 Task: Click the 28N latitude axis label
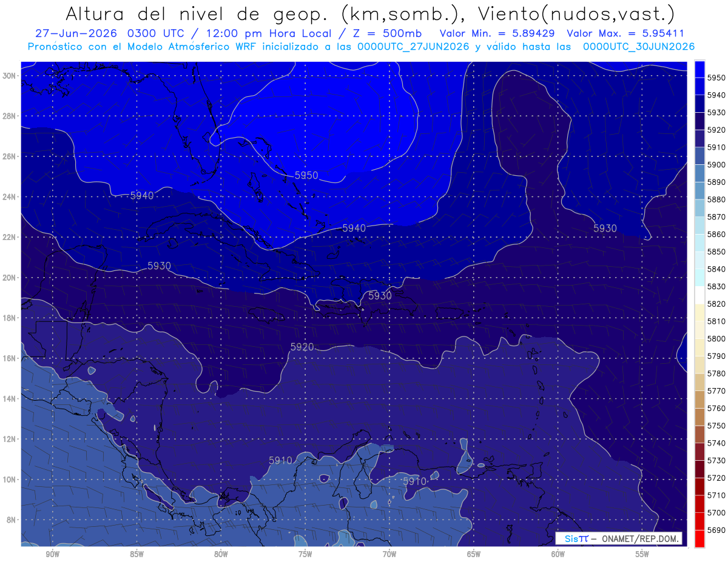10,116
